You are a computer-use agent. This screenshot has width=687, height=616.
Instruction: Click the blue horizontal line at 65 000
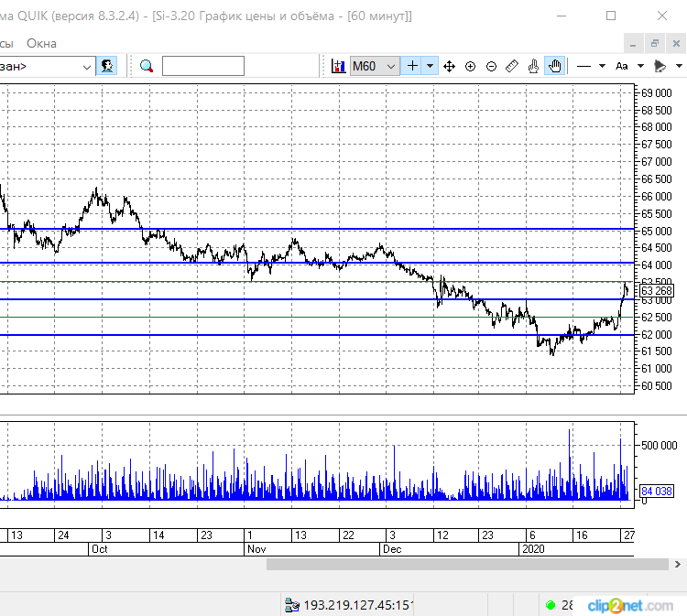pyautogui.click(x=317, y=229)
